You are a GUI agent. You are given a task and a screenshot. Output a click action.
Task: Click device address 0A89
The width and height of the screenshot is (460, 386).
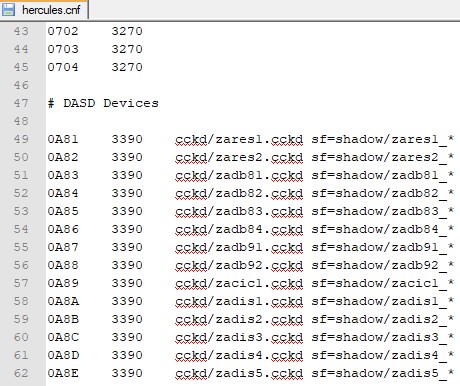(x=63, y=283)
